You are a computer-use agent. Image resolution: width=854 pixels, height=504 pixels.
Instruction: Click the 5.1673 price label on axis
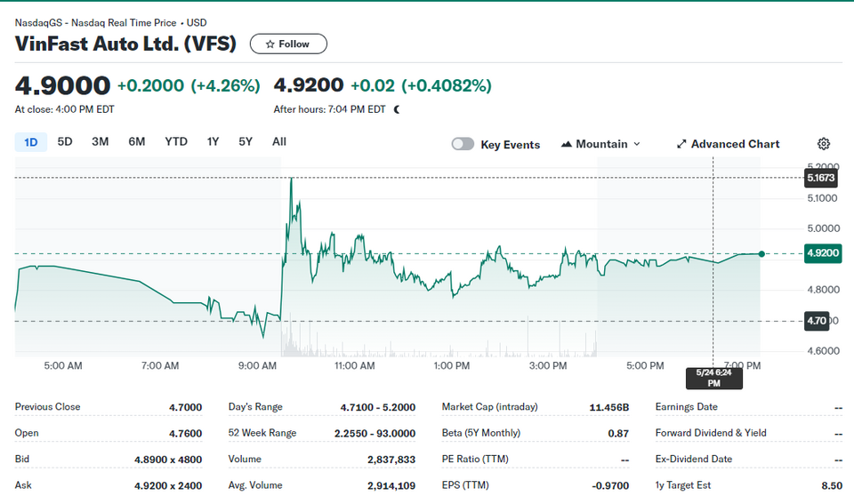[821, 178]
